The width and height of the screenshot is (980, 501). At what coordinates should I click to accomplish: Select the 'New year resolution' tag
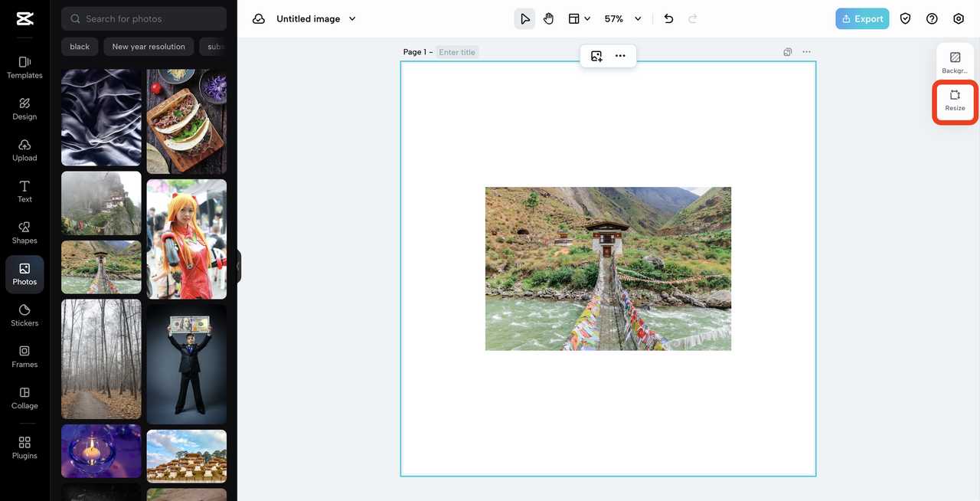tap(149, 47)
